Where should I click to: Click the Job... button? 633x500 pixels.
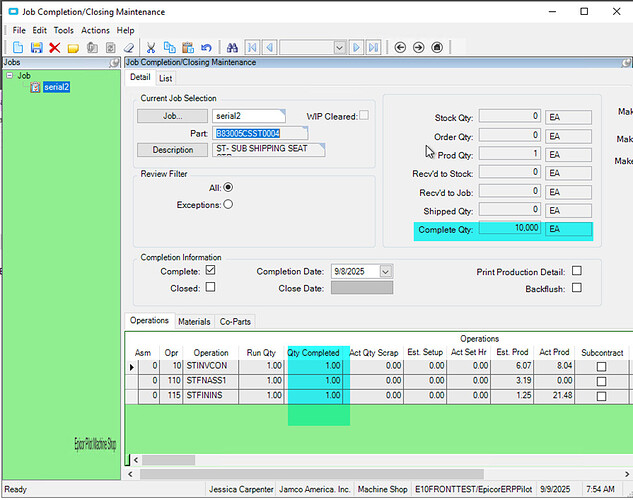[172, 116]
